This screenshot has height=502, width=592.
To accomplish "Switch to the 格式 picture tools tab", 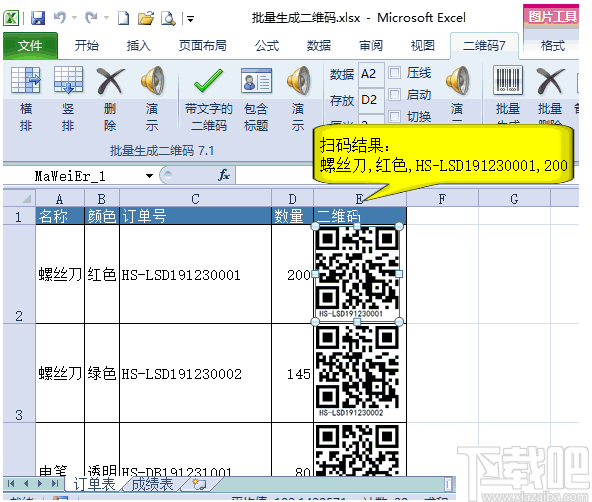I will click(553, 46).
